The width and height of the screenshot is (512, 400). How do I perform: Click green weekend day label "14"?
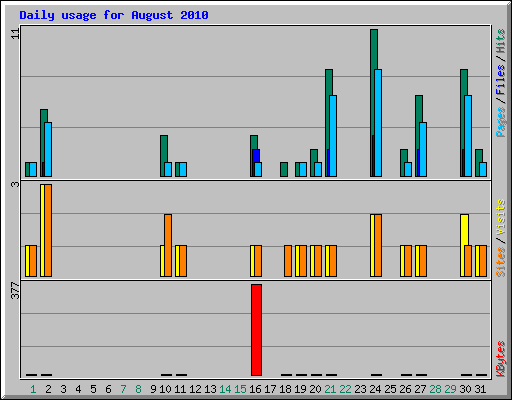pyautogui.click(x=225, y=389)
